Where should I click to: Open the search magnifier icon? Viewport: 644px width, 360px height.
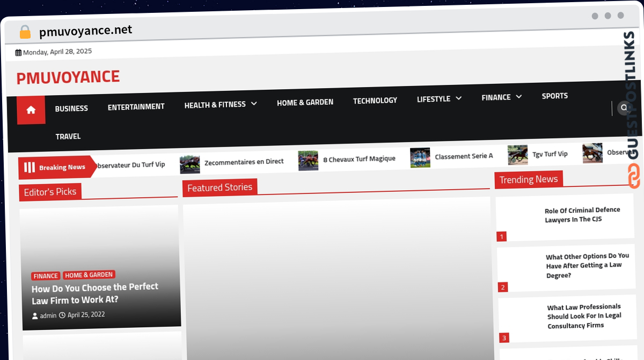[x=624, y=107]
